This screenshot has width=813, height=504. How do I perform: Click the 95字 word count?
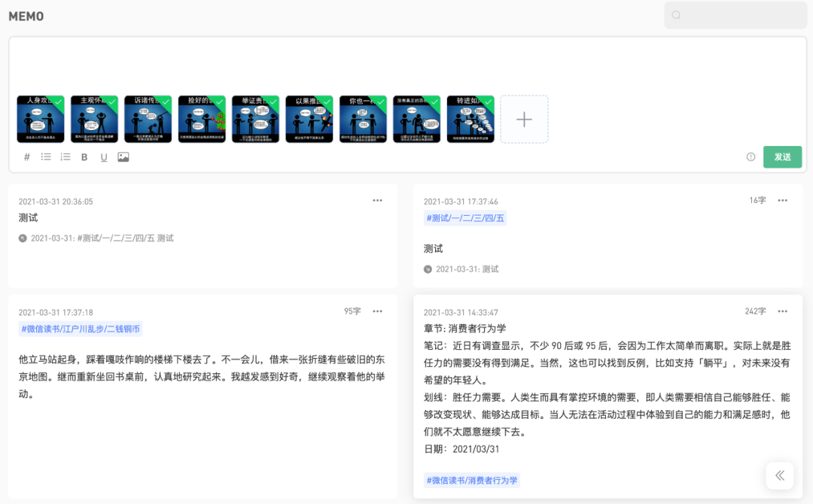click(x=352, y=311)
